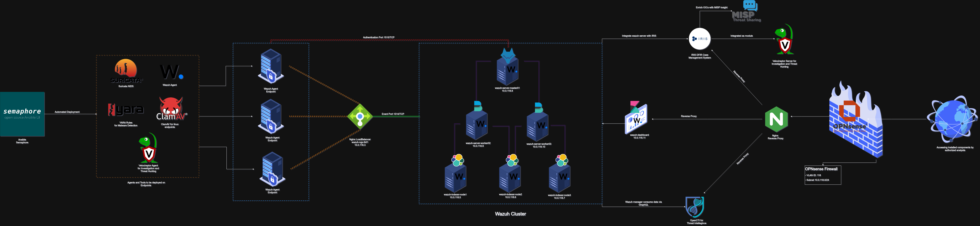Click the Ansible Semaphore logo box
980x226 pixels.
pos(22,114)
